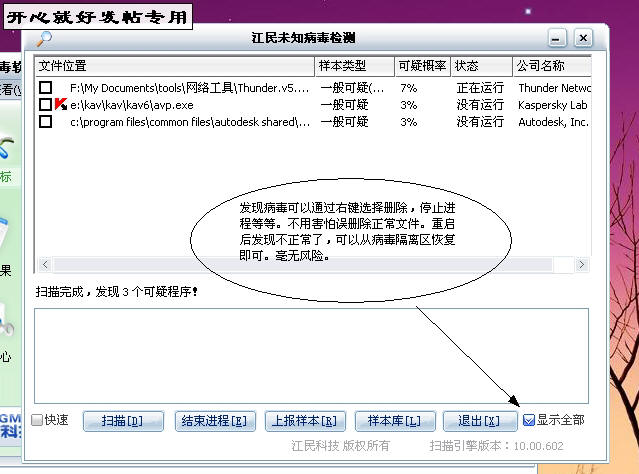This screenshot has height=474, width=639.
Task: Sort by the 样本类型 column header
Action: pos(355,66)
